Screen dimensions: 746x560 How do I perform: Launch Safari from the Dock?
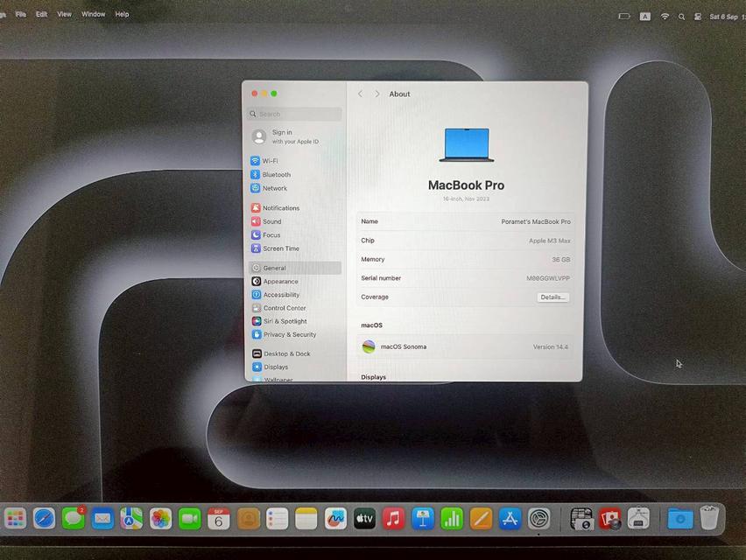(x=44, y=518)
